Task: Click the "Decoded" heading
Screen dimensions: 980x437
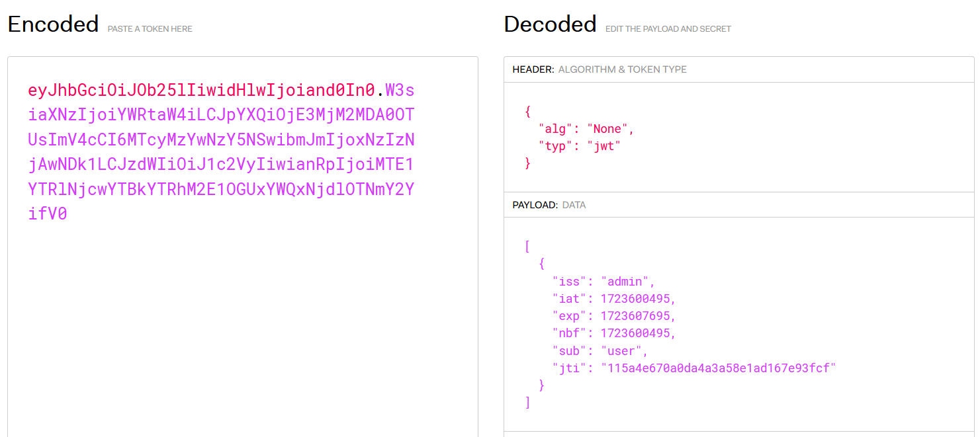Action: [550, 24]
